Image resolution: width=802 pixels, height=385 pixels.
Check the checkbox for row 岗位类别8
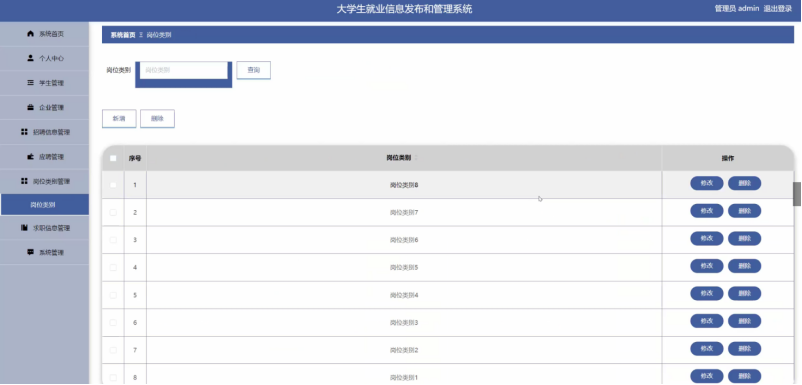[x=113, y=185]
